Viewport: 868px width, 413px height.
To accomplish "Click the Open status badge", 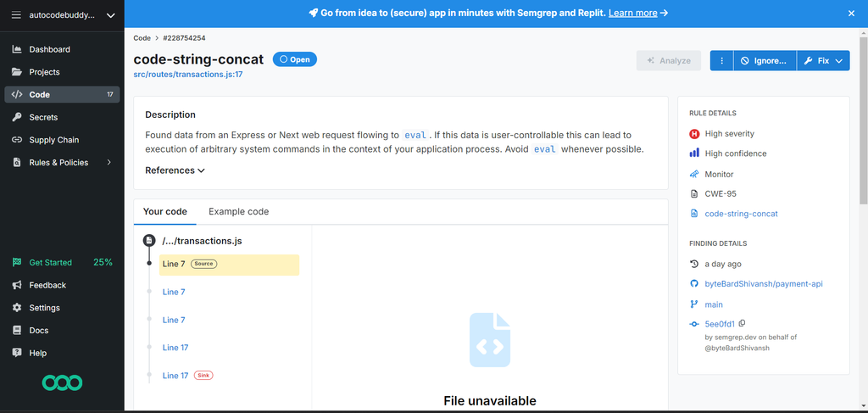I will 294,59.
